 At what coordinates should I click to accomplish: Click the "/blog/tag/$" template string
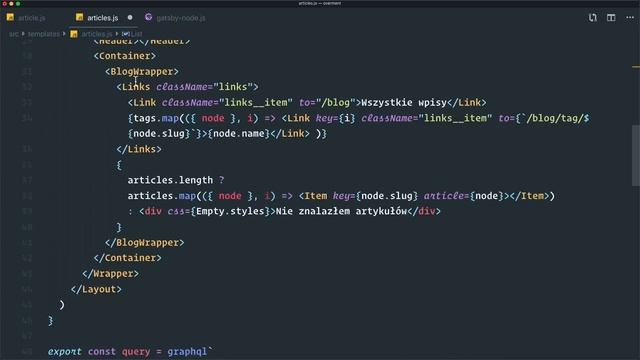click(x=555, y=118)
